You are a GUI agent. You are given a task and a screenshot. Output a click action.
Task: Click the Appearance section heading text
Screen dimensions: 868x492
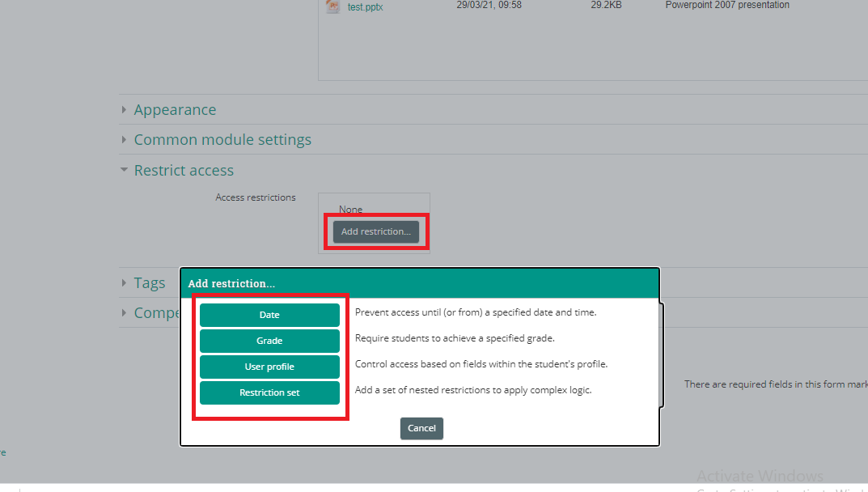pyautogui.click(x=175, y=110)
